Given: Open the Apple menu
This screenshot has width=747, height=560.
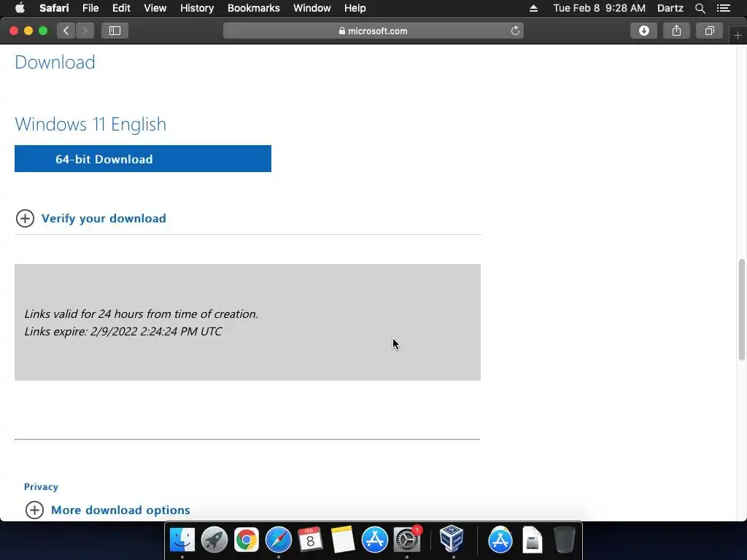Looking at the screenshot, I should (20, 8).
